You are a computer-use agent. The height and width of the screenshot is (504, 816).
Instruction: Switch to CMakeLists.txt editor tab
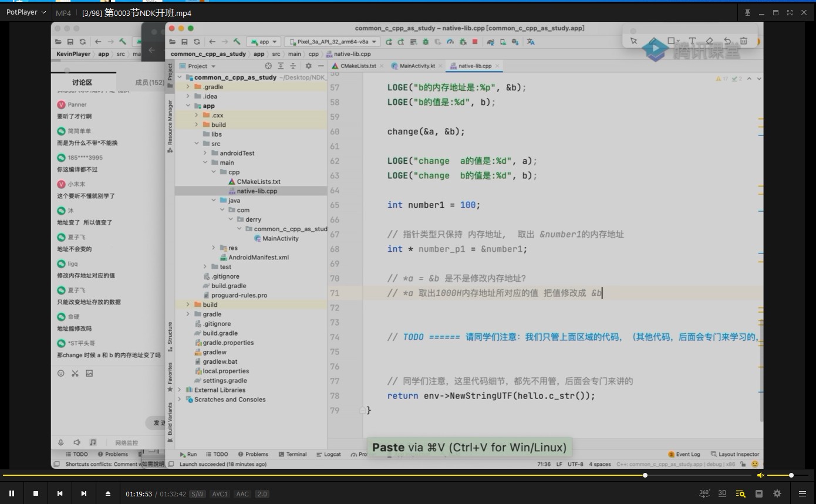click(358, 66)
